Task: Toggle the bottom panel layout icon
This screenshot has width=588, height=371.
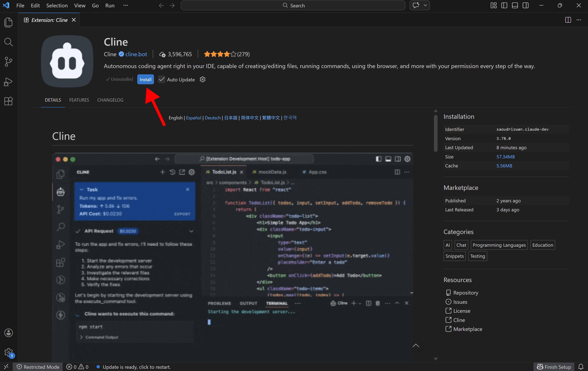Action: (515, 5)
